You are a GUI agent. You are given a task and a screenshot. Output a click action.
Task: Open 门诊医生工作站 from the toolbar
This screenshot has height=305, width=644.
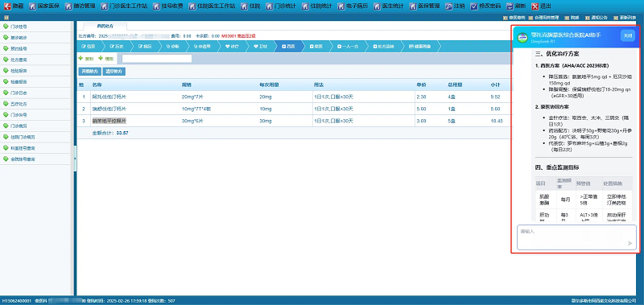(x=124, y=6)
